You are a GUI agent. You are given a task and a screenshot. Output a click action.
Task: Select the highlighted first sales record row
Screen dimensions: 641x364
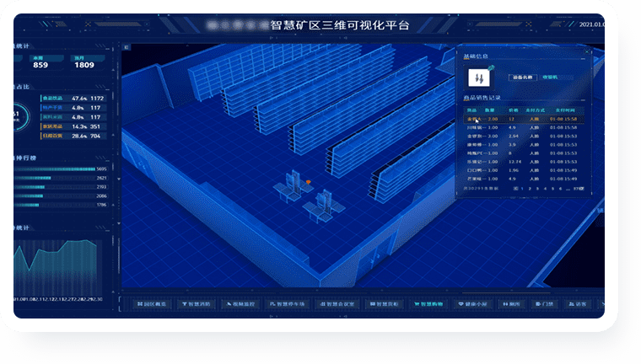[x=523, y=120]
